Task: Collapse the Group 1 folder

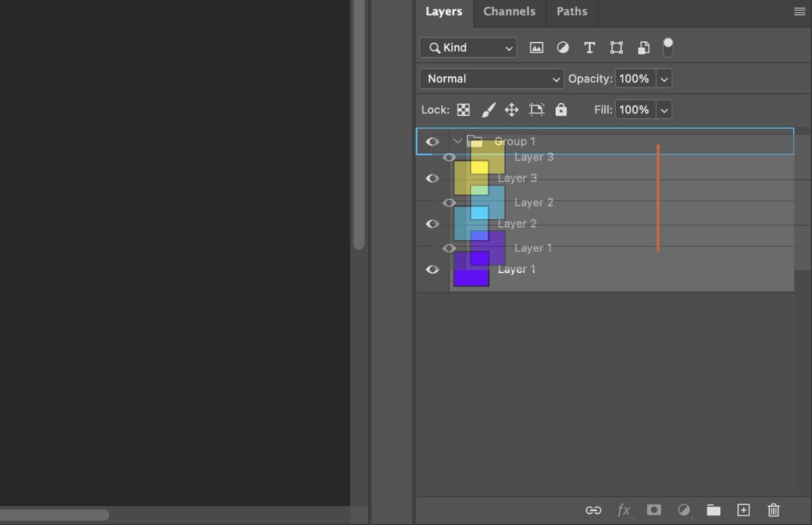Action: click(x=458, y=140)
